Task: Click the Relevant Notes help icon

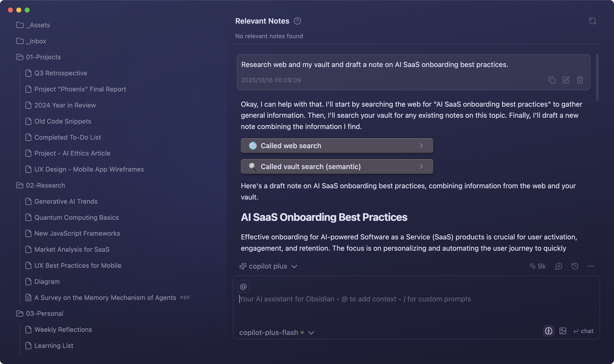Action: pos(297,21)
